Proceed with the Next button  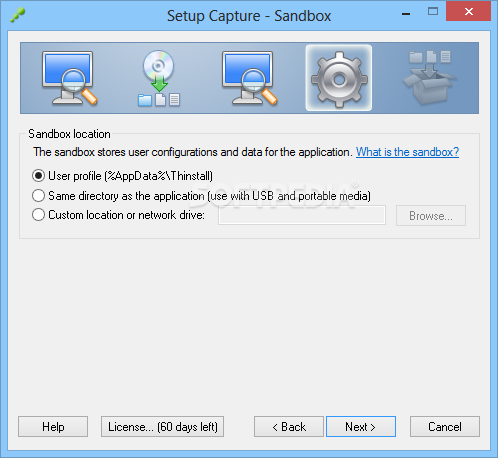(x=361, y=426)
